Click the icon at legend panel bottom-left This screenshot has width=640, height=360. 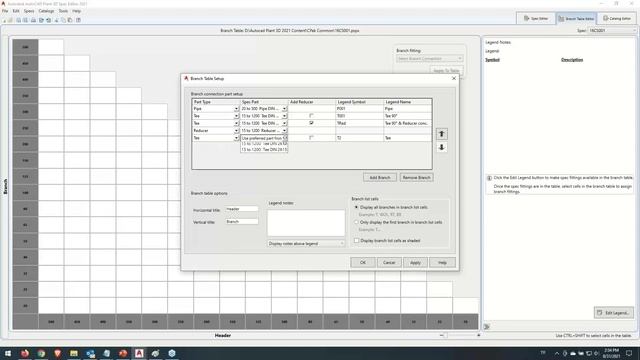(487, 326)
